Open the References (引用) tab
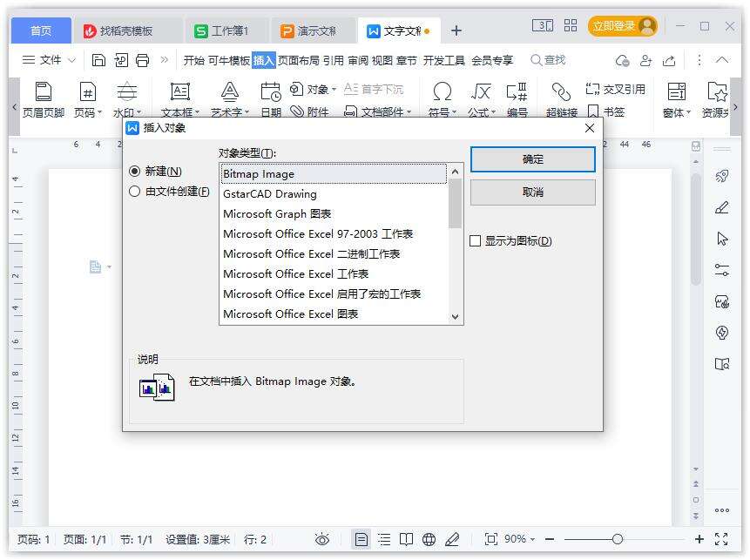The image size is (750, 560). (333, 60)
